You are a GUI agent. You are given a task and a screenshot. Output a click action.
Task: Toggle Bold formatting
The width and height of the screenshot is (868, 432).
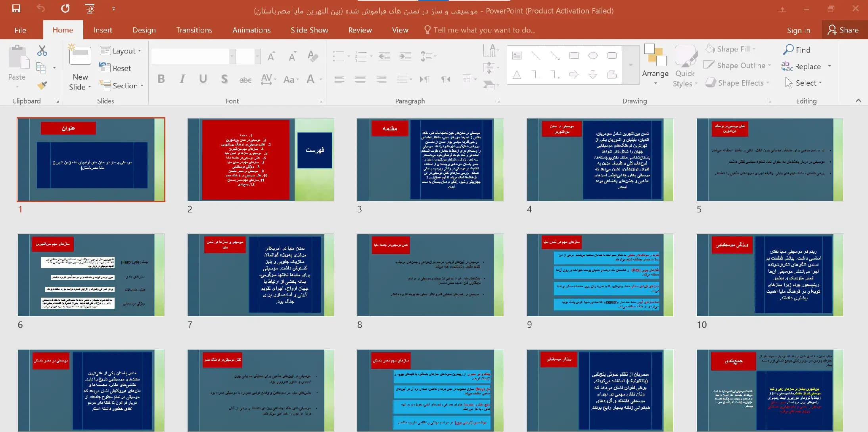(161, 79)
